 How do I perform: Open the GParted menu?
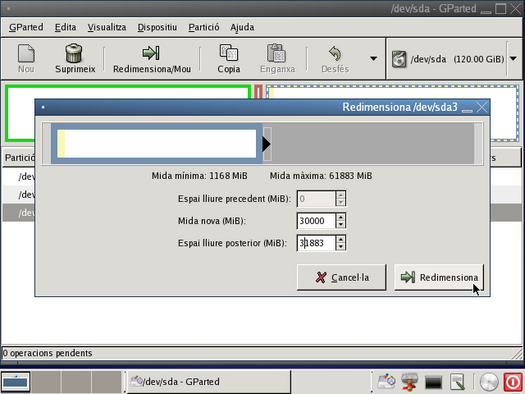(x=26, y=27)
